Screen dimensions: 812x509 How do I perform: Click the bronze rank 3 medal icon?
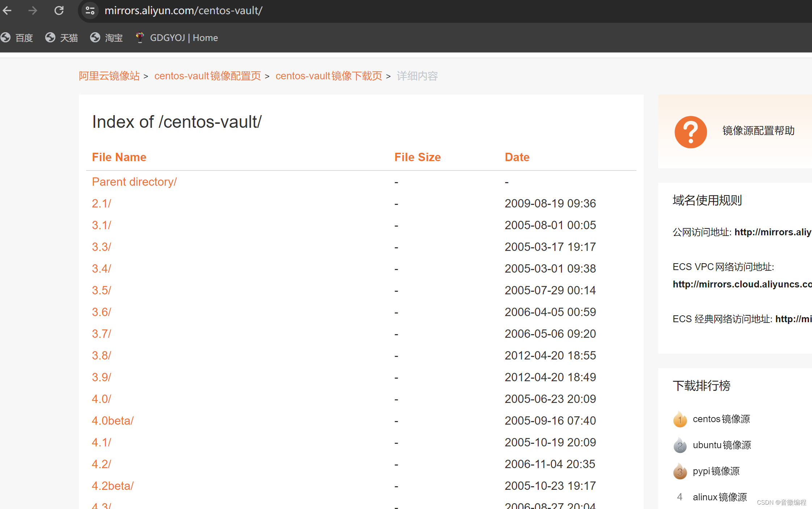(680, 471)
